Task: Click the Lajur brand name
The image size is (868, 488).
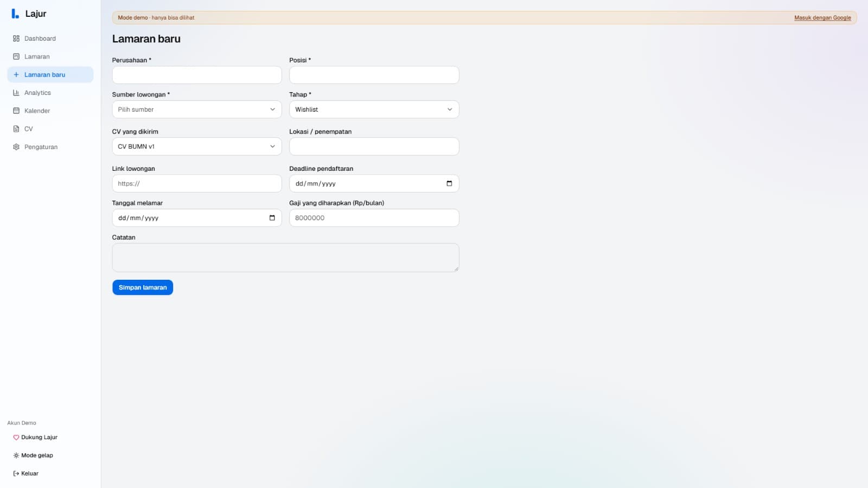Action: tap(36, 14)
